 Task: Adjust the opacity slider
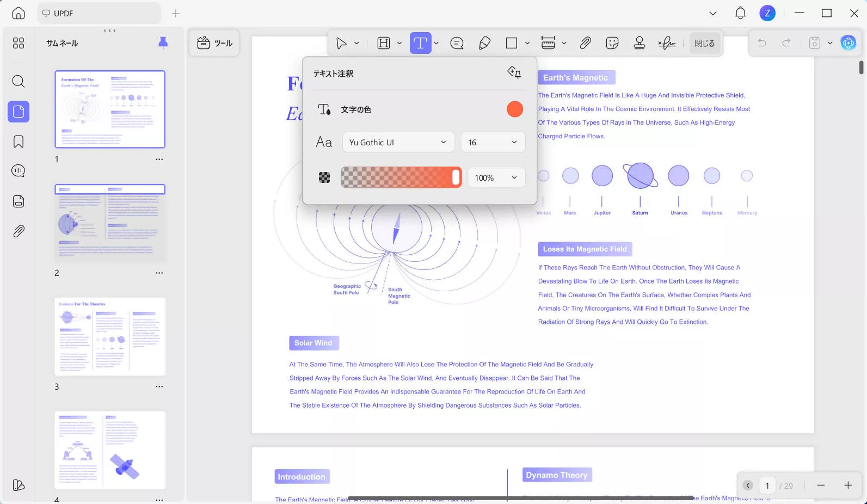click(401, 177)
